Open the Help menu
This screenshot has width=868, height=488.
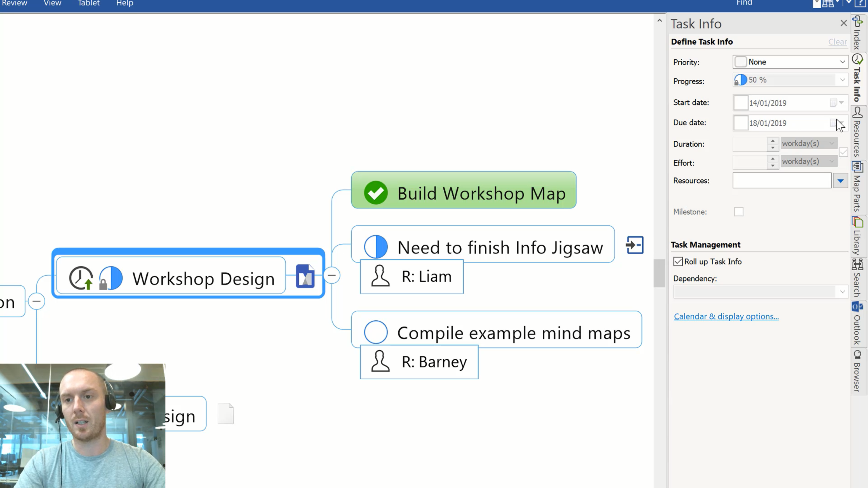click(x=125, y=3)
